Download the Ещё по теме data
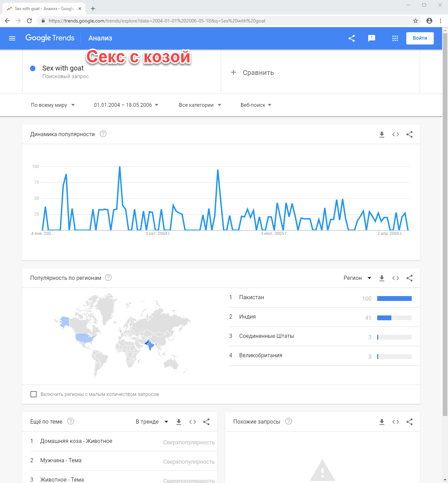Viewport: 448px width, 483px height. [179, 422]
